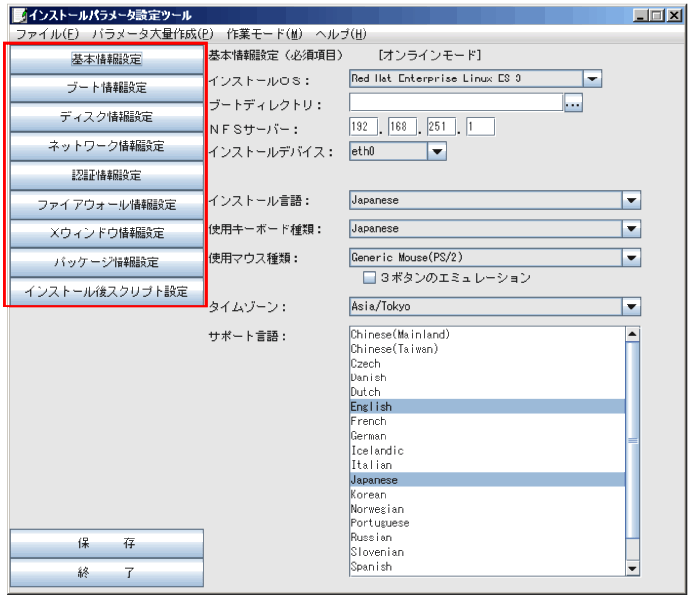Viewport: 689px width, 598px height.
Task: Open ネットワーク情報設定 section
Action: pos(106,146)
